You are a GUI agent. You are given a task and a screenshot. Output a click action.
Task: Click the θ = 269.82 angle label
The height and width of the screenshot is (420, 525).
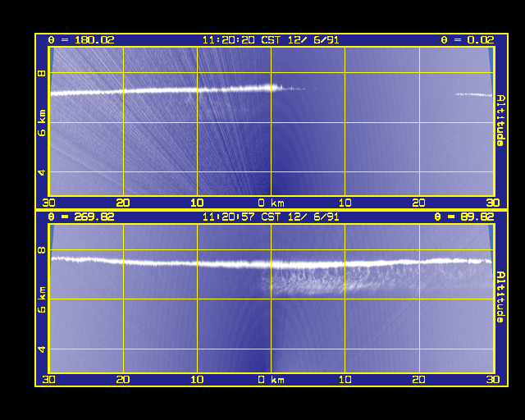[x=81, y=217]
